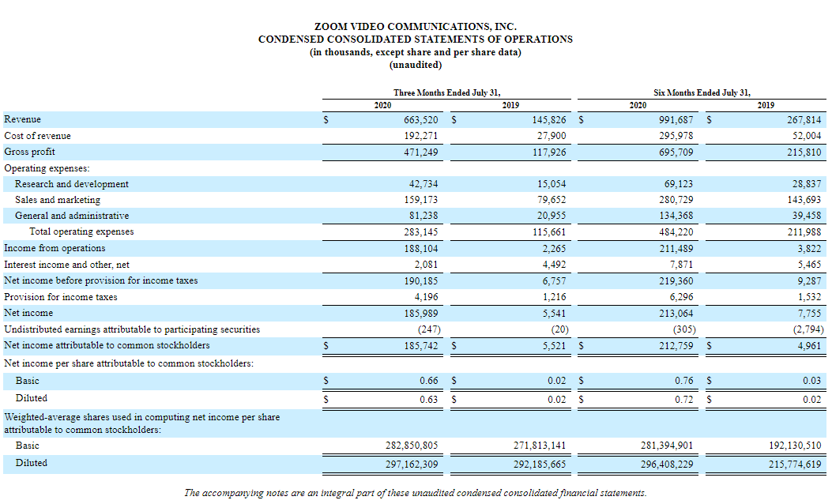Click the 'Revenue' row label

point(22,119)
